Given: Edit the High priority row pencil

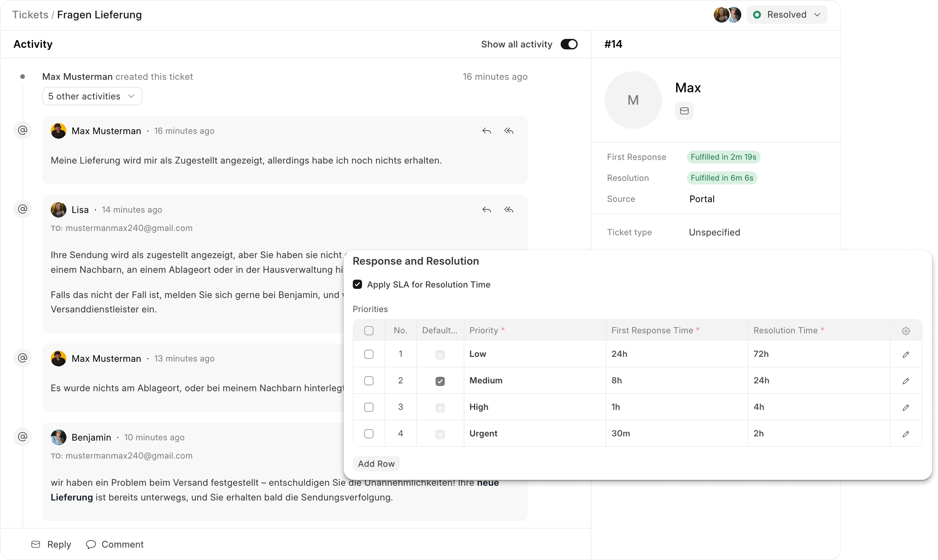Looking at the screenshot, I should pos(906,408).
